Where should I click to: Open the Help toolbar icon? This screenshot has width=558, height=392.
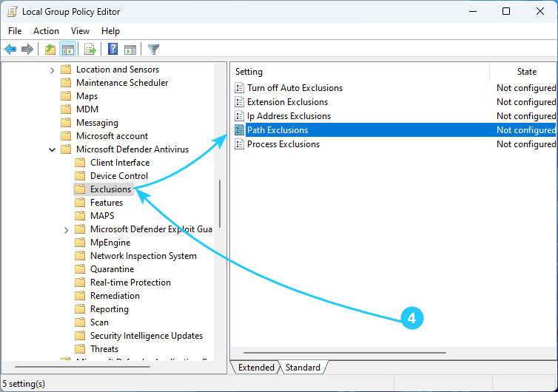[112, 50]
